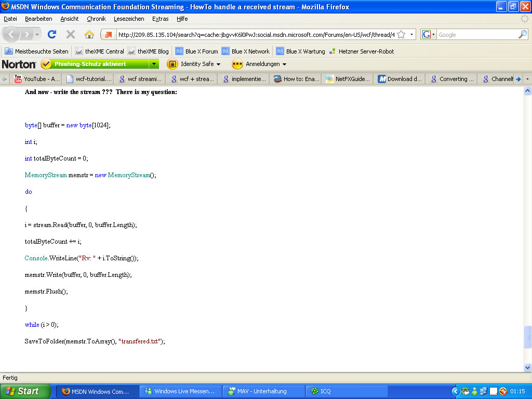532x399 pixels.
Task: Click the Stop loading icon
Action: 71,34
